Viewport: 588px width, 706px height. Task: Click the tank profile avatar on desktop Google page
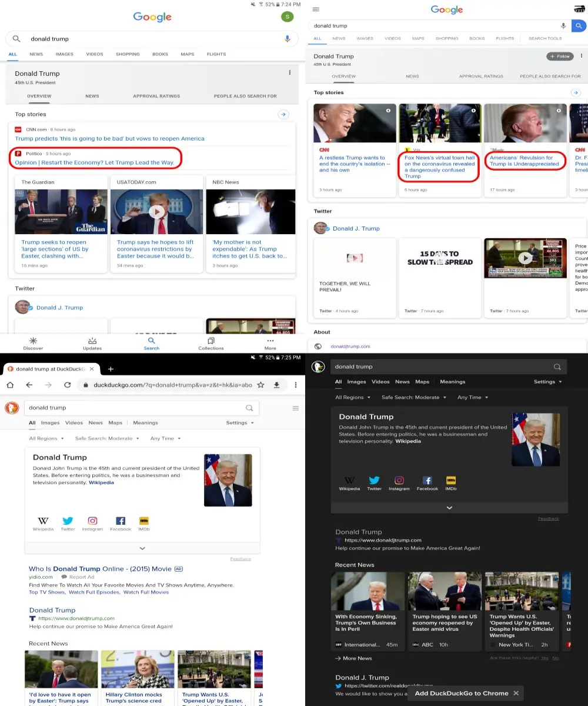[x=579, y=9]
